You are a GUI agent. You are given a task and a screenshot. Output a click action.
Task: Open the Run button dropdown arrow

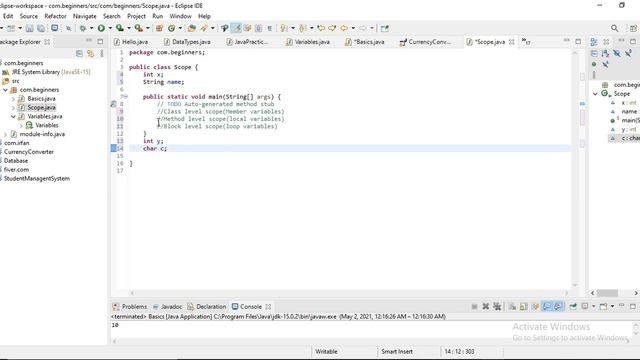pyautogui.click(x=110, y=28)
